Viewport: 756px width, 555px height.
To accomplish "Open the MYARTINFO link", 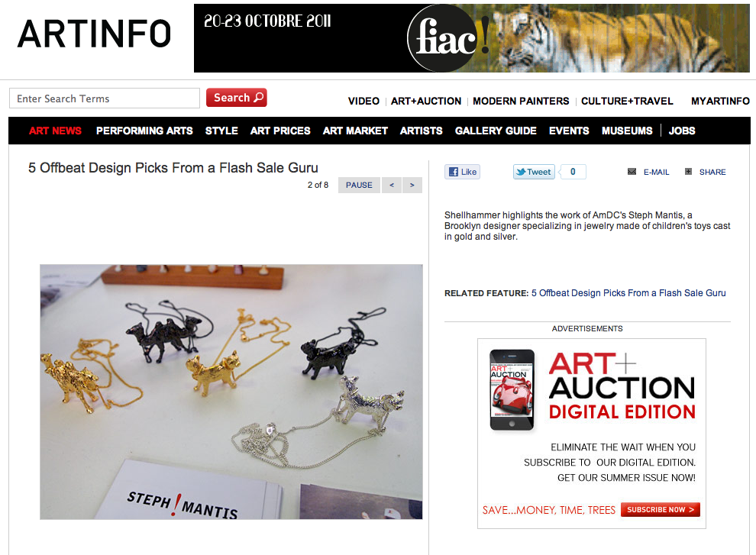I will tap(720, 102).
